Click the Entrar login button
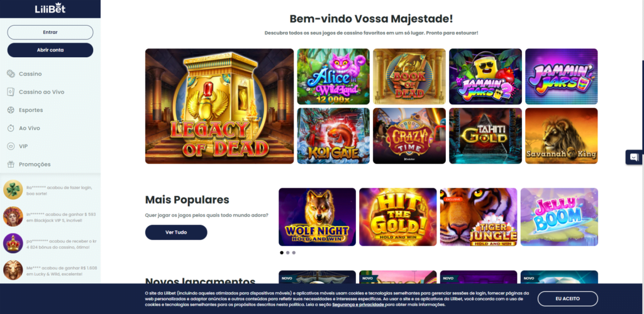This screenshot has height=314, width=644. 50,33
